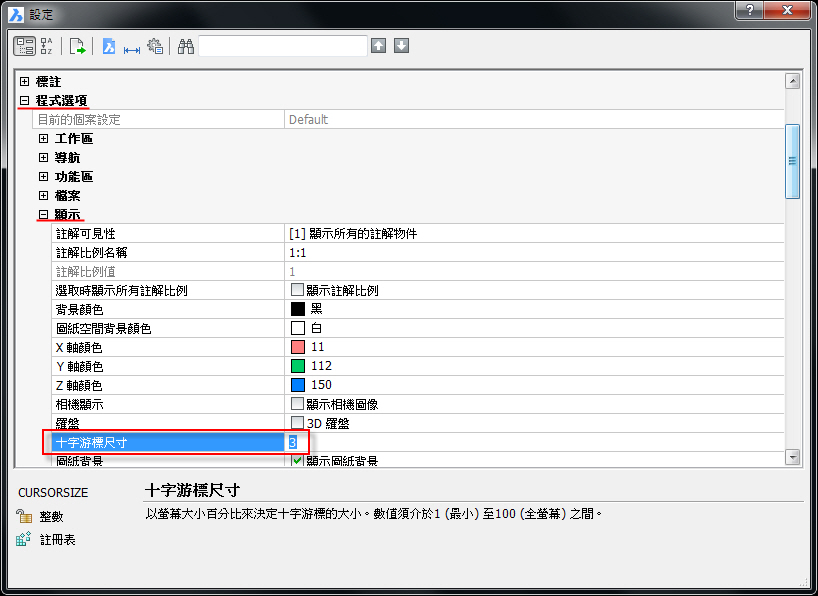Click the 整數 type icon

pyautogui.click(x=24, y=516)
